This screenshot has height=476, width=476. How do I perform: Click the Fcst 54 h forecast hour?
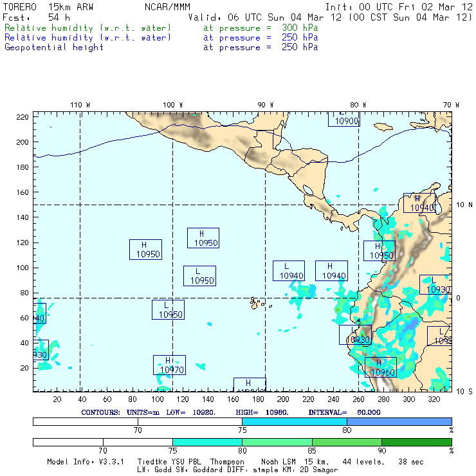tap(37, 17)
